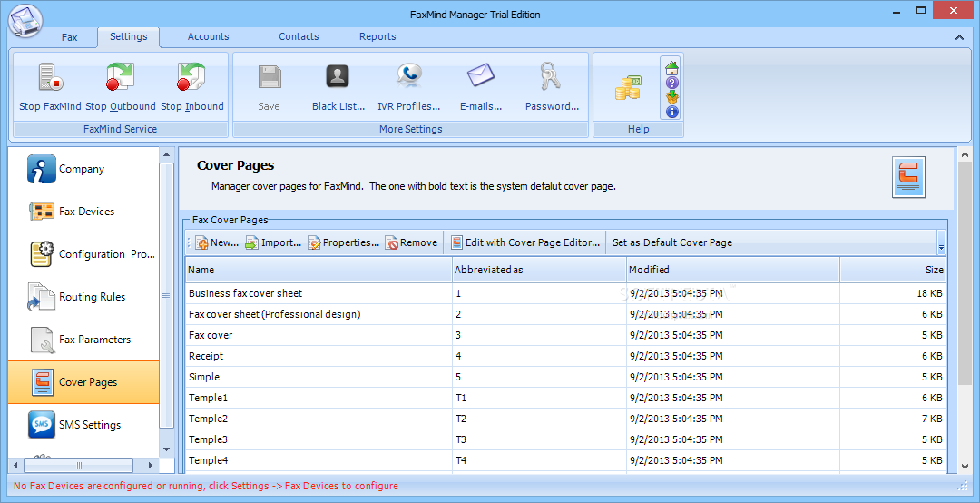Open the FaxMind application menu button
Screen dimensions: 980x503
[25, 21]
